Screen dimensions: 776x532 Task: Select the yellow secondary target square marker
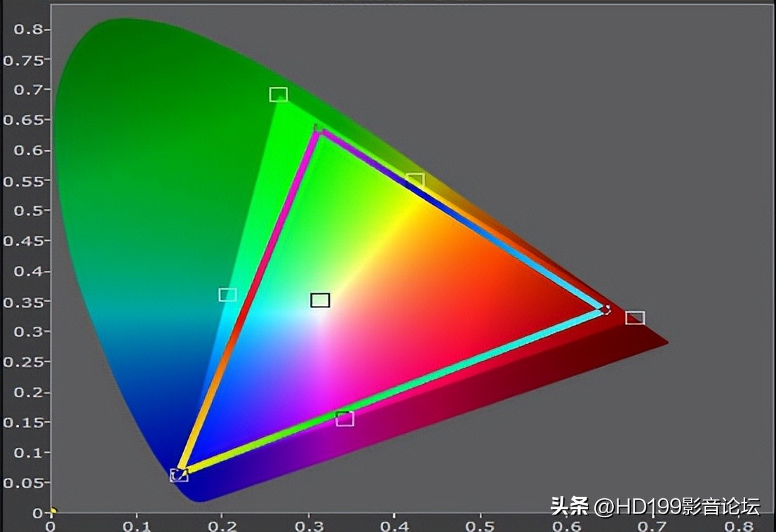[415, 180]
